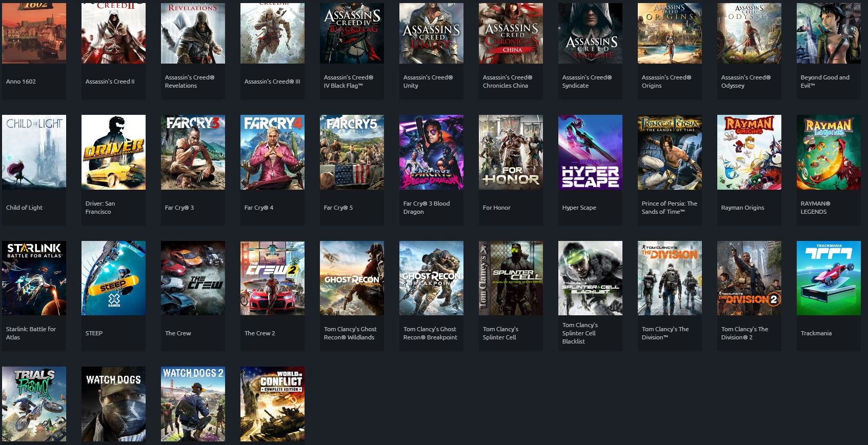Open the Assassin's Creed Syndicate cover

(590, 33)
